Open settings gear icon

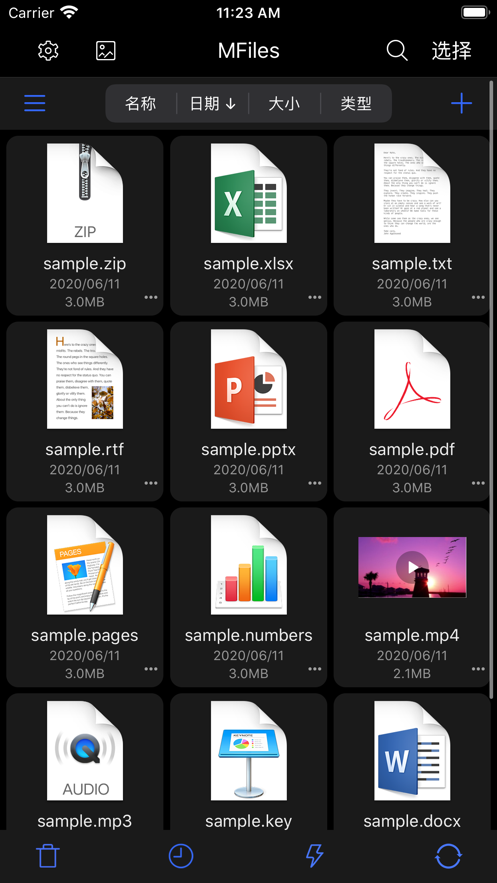[x=48, y=51]
